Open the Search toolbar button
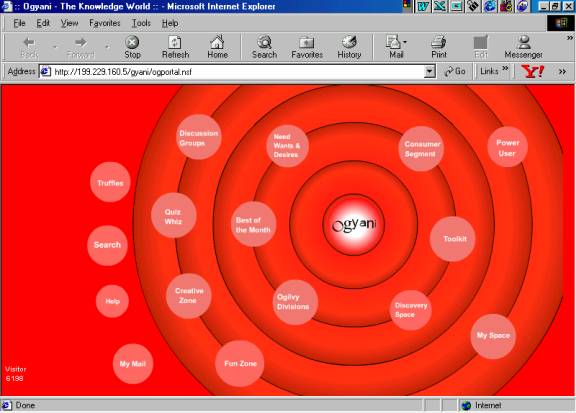 pyautogui.click(x=264, y=48)
